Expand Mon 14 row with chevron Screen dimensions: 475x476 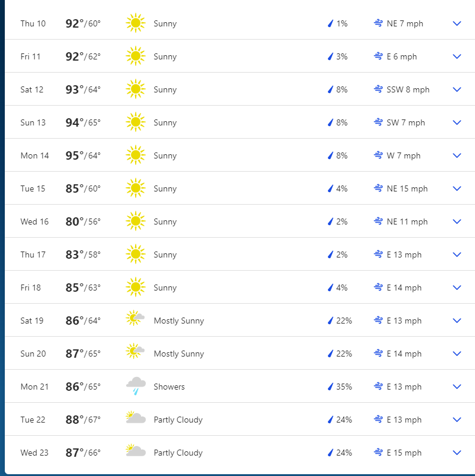pos(457,155)
